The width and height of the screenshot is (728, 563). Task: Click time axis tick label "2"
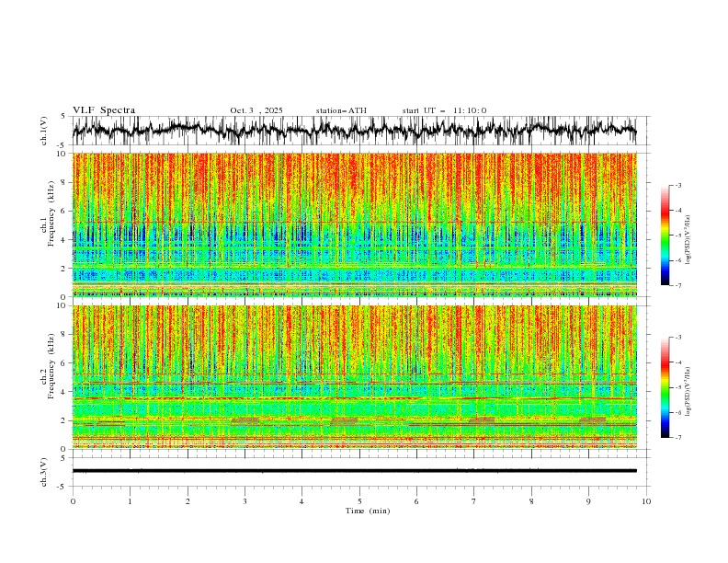tap(188, 501)
